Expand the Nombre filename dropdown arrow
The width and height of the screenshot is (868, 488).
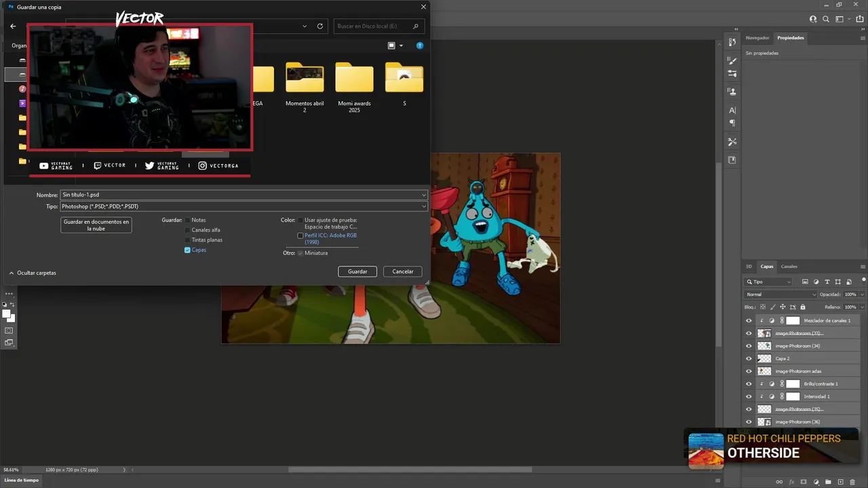click(424, 195)
